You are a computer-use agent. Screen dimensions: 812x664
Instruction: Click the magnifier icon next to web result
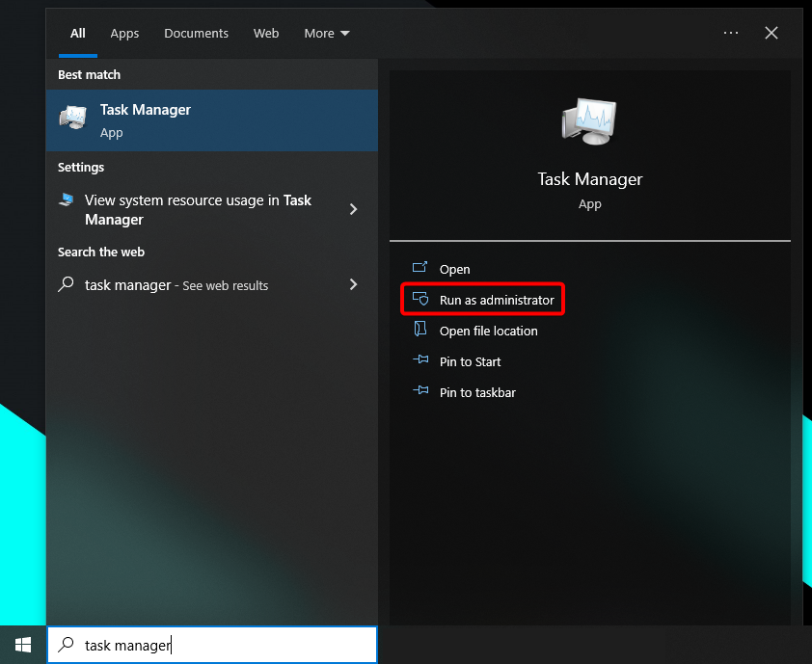coord(66,284)
